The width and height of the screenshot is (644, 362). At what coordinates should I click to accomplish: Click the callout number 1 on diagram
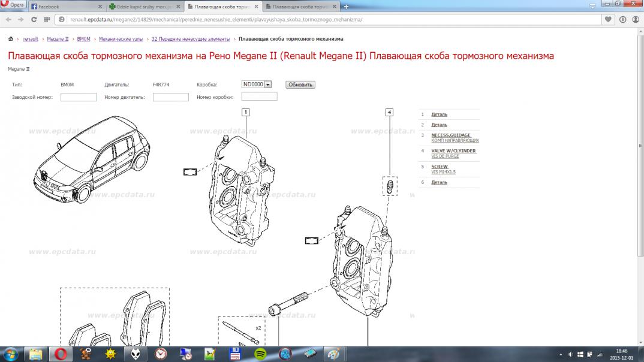(246, 112)
